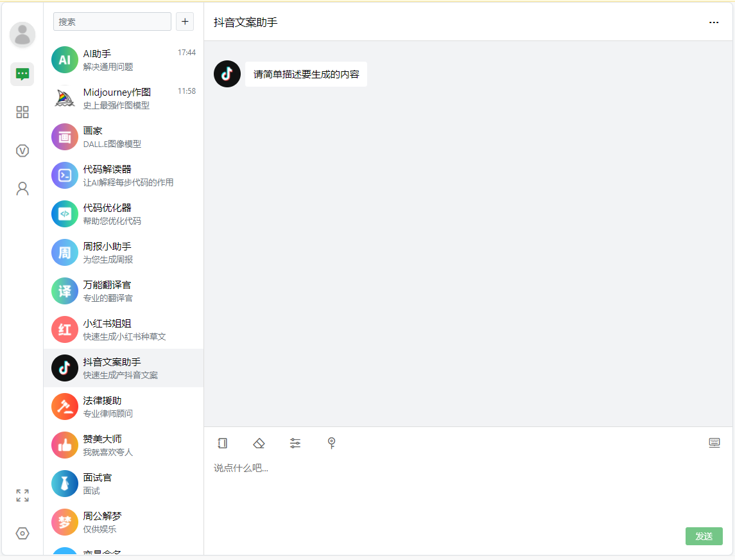
Task: Click the 专业律师顾问 subtitle
Action: 108,414
